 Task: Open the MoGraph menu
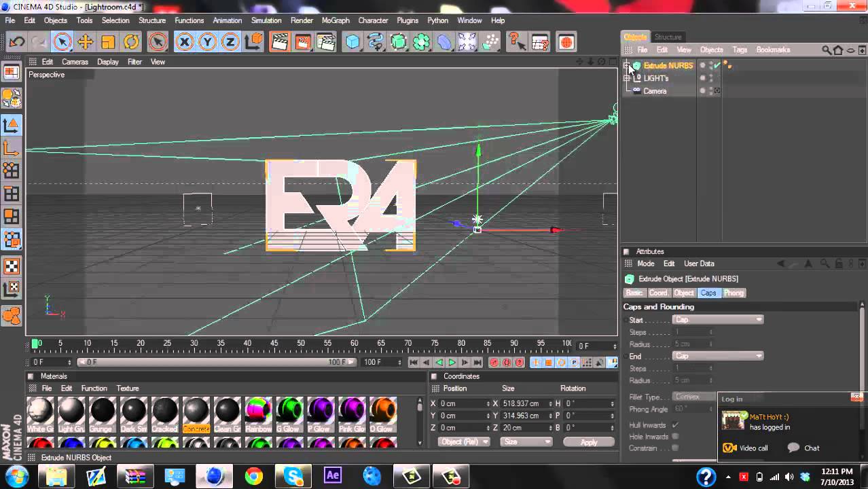coord(336,20)
